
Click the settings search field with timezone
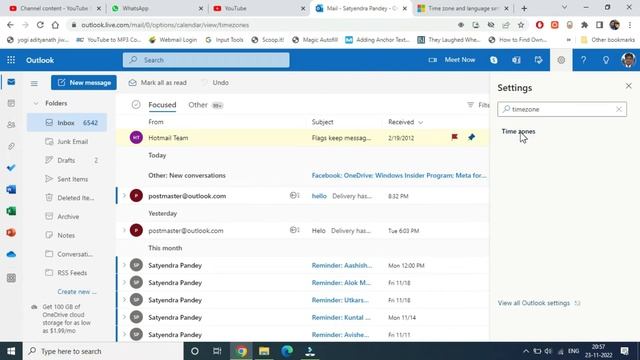click(562, 109)
